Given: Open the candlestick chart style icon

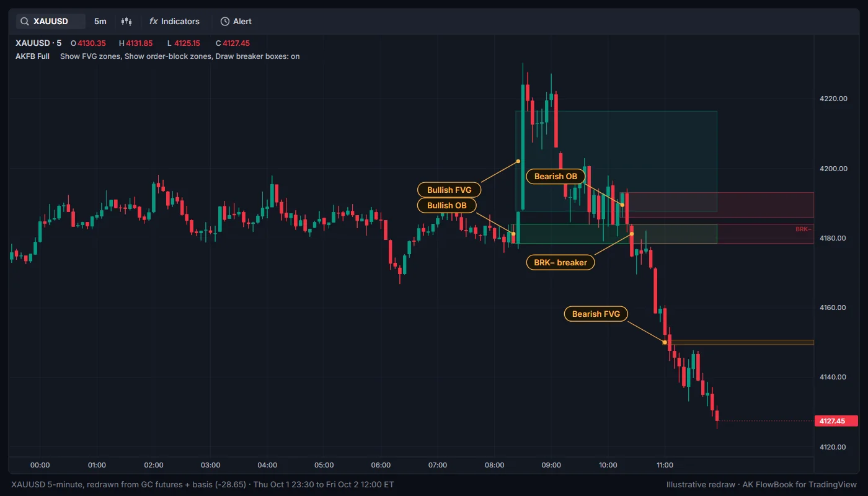Looking at the screenshot, I should [x=126, y=21].
